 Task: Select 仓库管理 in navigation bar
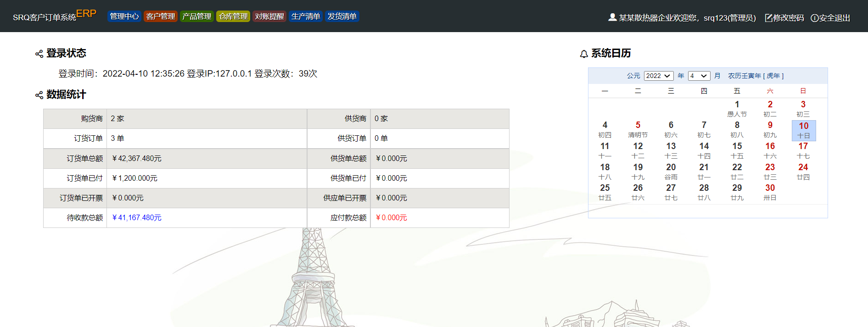coord(233,17)
